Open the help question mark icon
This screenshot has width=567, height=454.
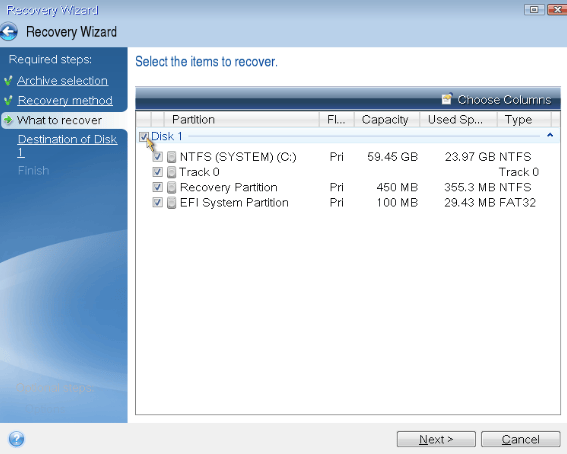[16, 439]
